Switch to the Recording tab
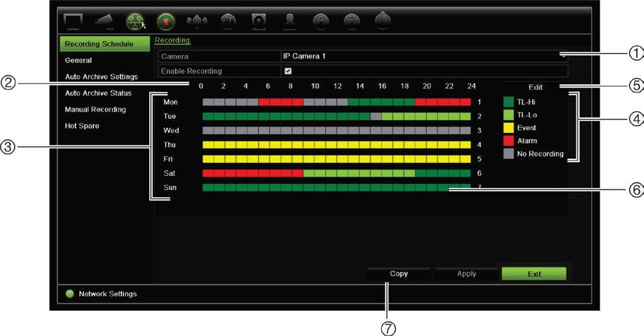Viewport: 644px width, 336px height. coord(172,41)
